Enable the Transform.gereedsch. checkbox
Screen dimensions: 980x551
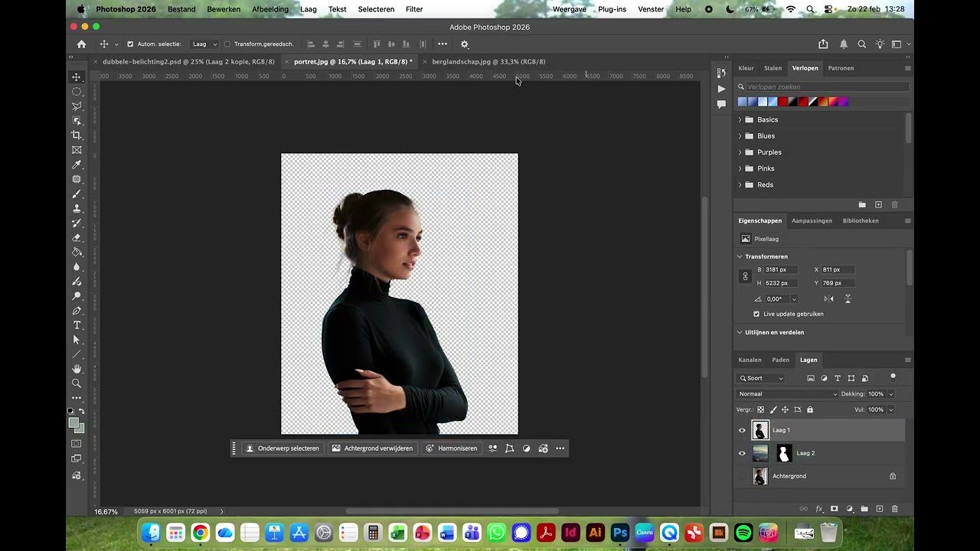click(x=227, y=44)
